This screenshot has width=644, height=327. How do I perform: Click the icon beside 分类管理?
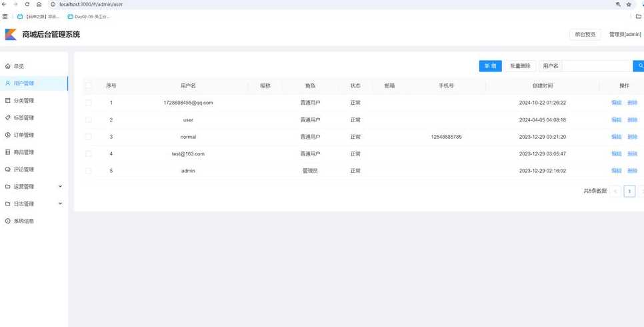7,100
